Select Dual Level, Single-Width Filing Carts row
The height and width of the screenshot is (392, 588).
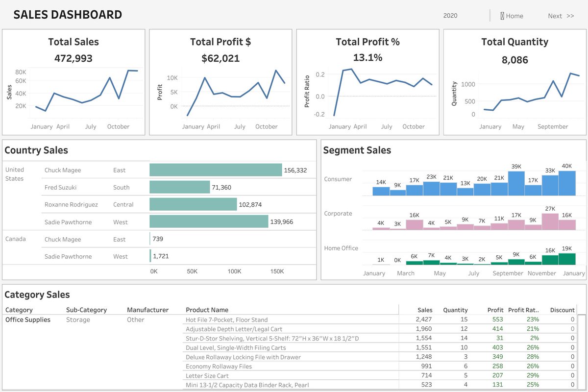click(x=380, y=347)
